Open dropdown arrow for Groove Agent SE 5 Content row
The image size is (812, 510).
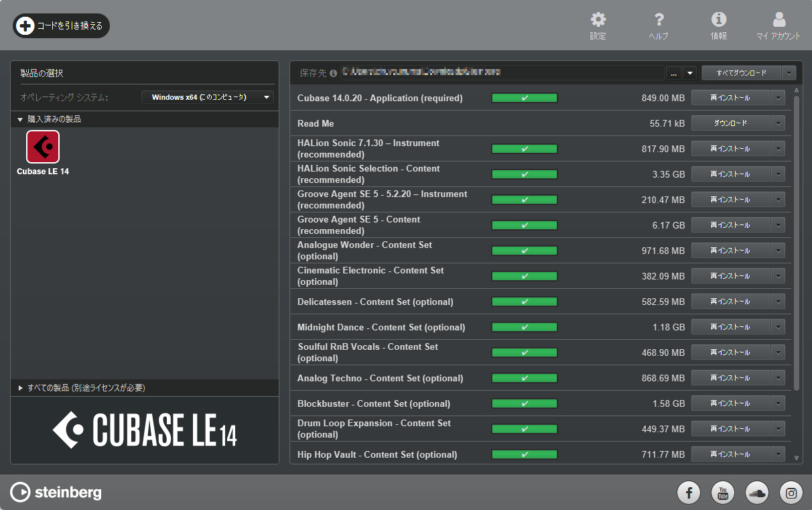(778, 225)
